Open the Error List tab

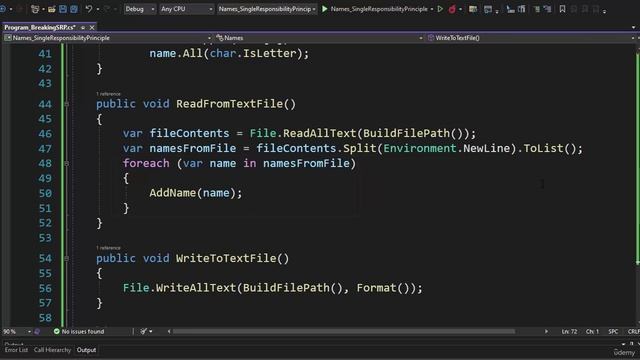coord(16,350)
